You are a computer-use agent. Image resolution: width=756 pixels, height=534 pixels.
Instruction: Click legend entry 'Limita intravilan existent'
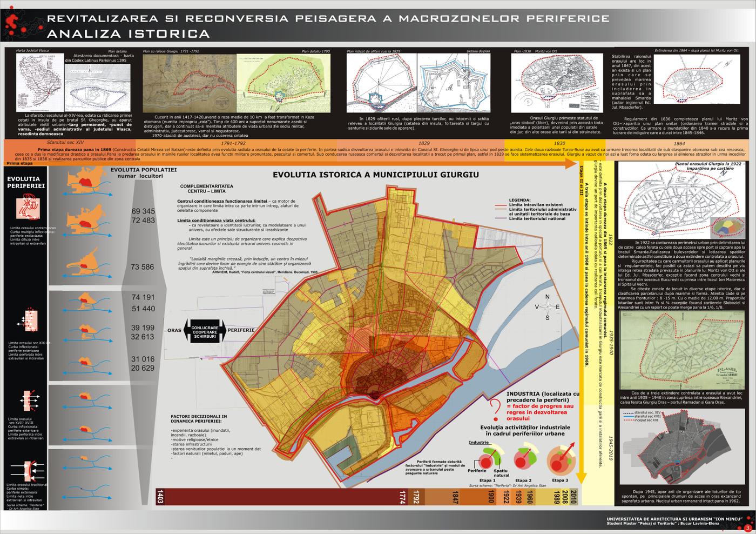(x=535, y=205)
